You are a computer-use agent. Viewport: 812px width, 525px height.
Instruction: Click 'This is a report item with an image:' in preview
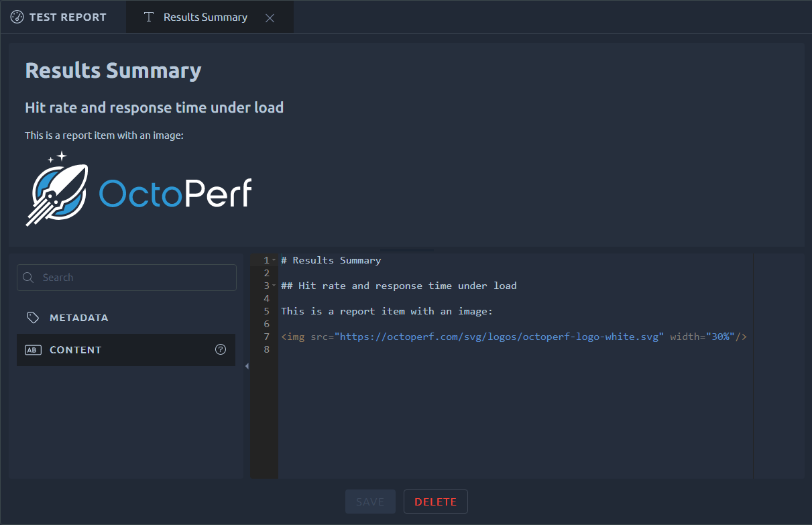point(105,135)
